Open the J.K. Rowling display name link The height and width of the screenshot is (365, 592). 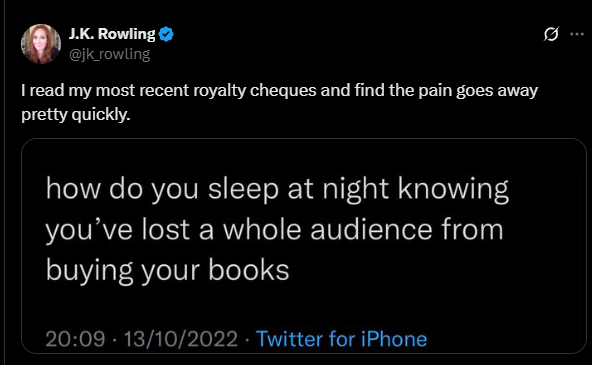tap(112, 34)
